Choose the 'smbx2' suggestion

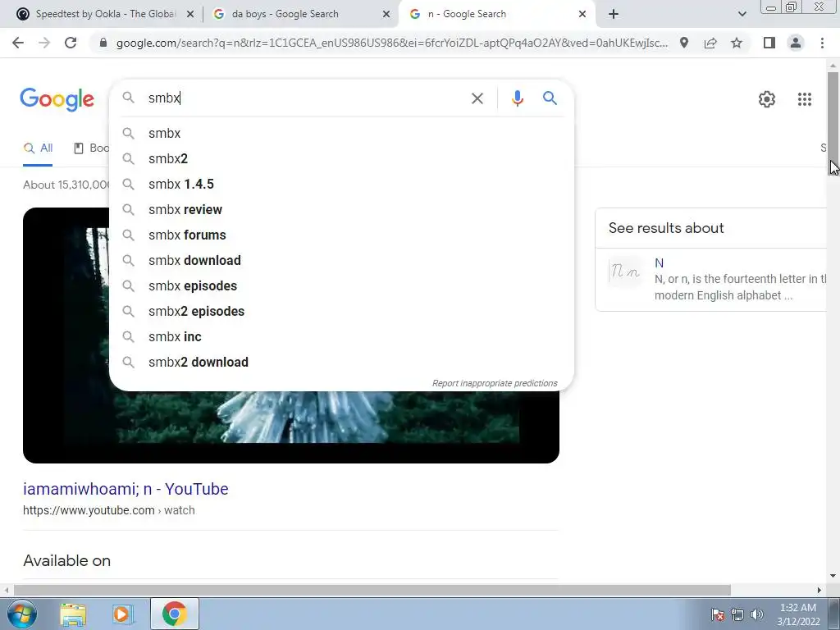[x=342, y=158]
